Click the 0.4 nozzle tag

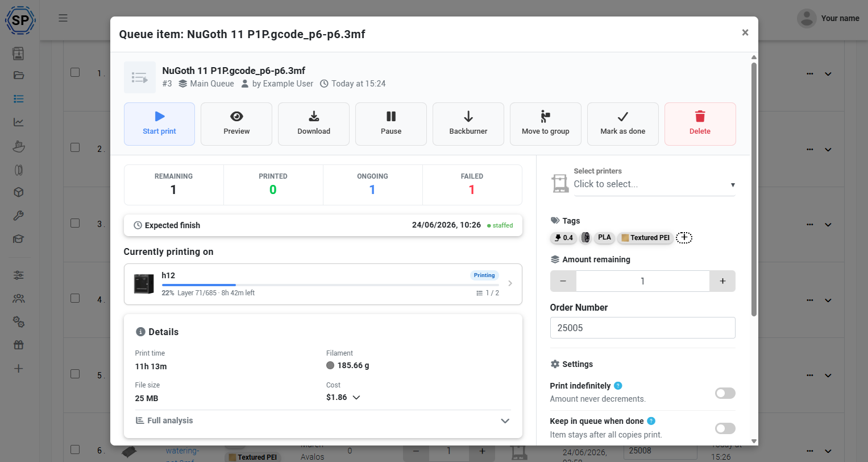coord(563,238)
